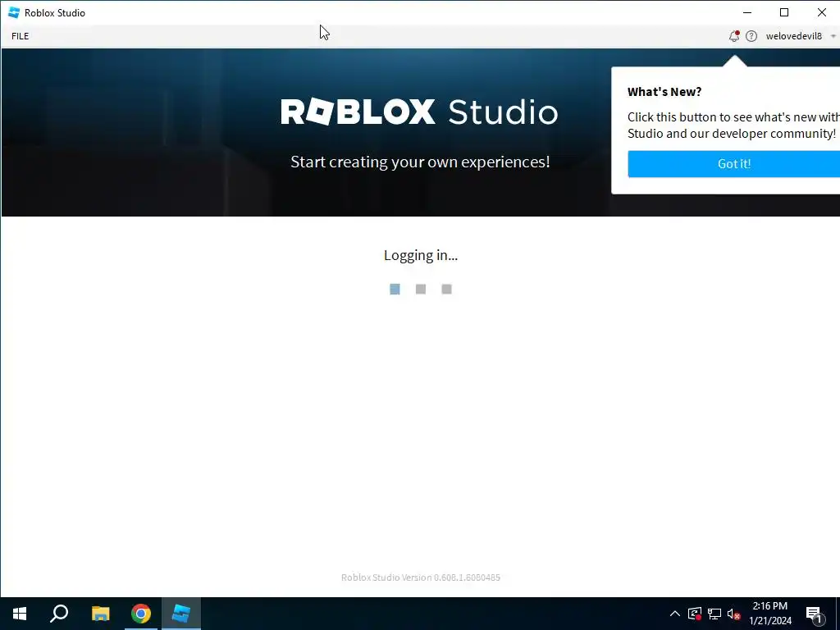Close the Roblox Studio window

[821, 12]
